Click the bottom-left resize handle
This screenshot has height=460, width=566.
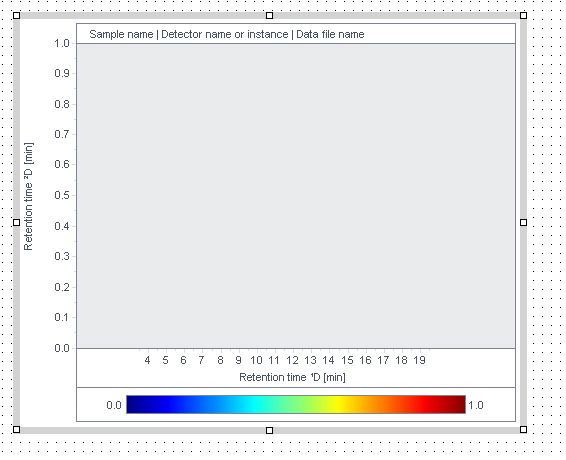tap(17, 429)
